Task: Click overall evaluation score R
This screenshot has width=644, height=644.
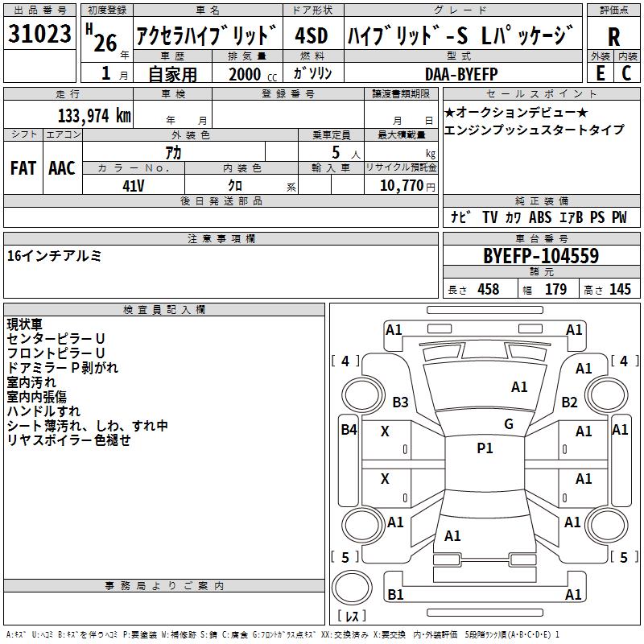Action: click(613, 37)
